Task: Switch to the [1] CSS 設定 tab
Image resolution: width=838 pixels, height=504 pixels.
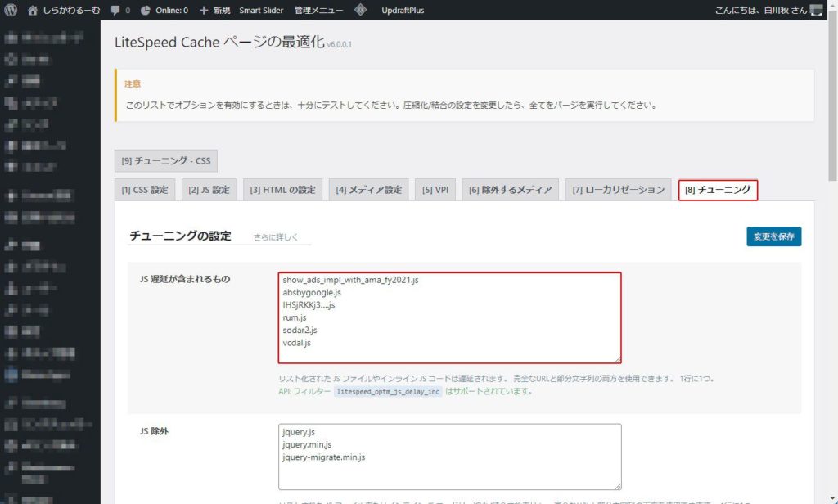Action: (x=145, y=190)
